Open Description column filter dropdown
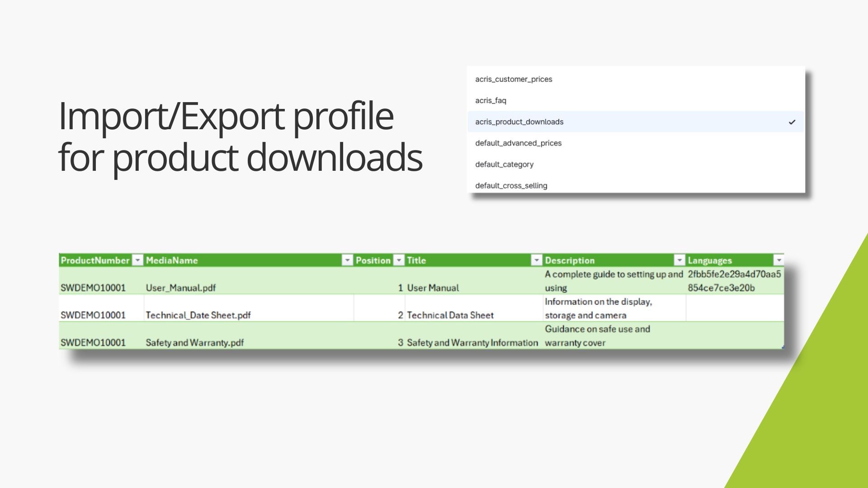This screenshot has height=488, width=868. pos(679,260)
